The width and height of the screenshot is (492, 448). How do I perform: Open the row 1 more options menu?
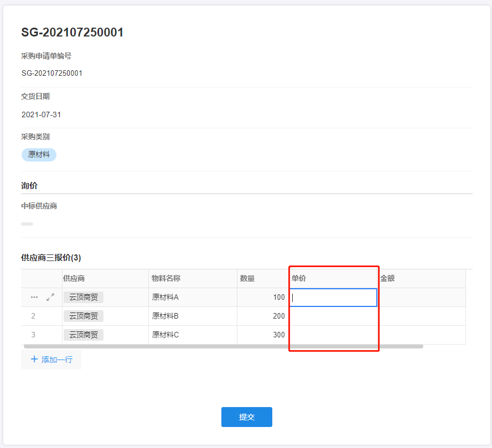pyautogui.click(x=34, y=298)
